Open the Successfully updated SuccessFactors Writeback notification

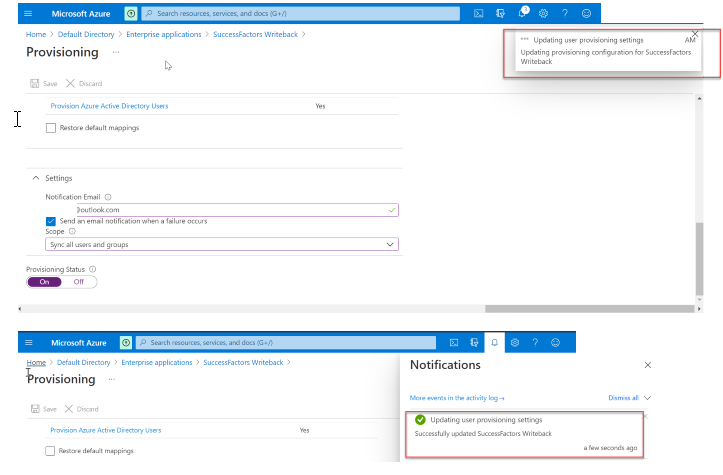(x=524, y=435)
